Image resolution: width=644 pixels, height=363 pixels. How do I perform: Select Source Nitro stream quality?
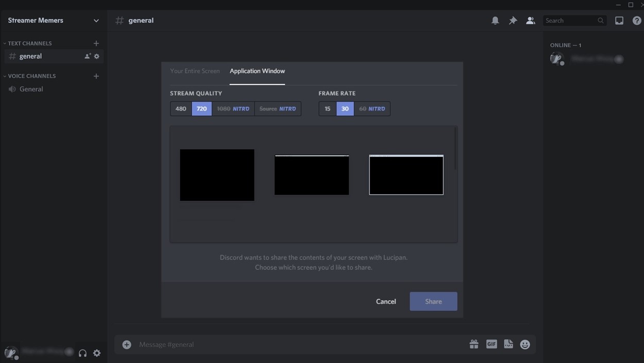pos(278,109)
